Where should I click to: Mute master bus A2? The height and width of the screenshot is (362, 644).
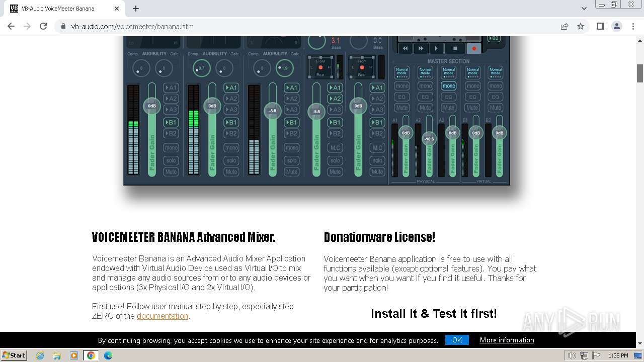(426, 108)
